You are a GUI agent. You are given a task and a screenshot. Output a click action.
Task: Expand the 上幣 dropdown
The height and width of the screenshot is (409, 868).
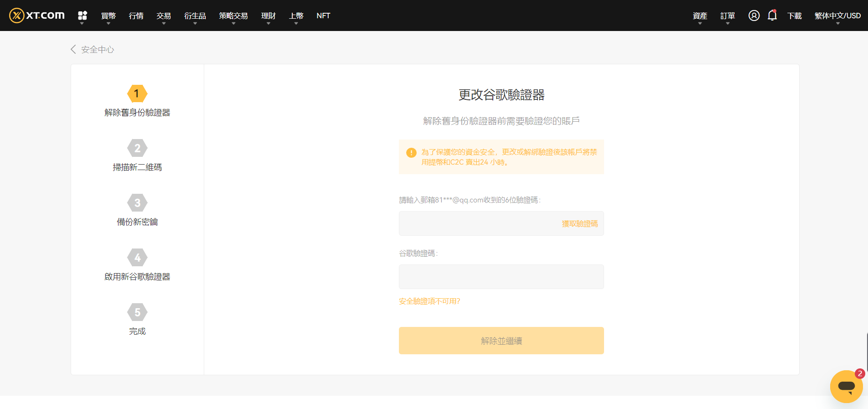296,16
